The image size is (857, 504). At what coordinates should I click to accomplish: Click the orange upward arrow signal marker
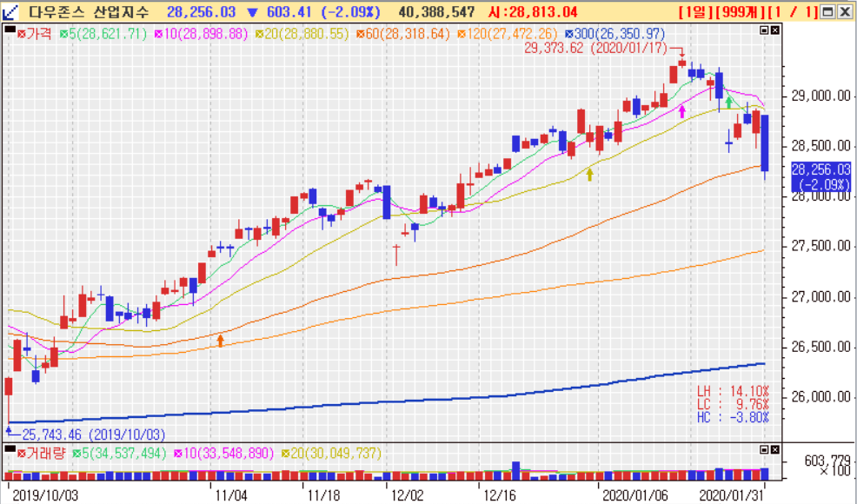click(x=220, y=340)
